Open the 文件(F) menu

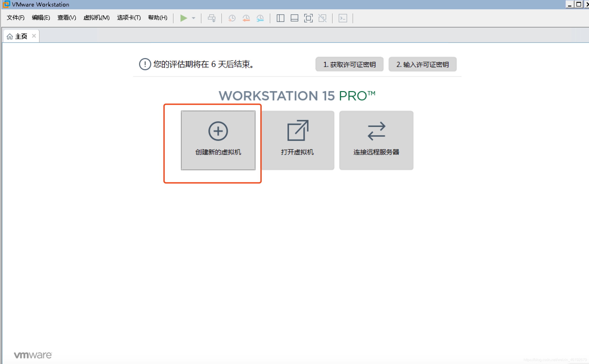(x=16, y=18)
